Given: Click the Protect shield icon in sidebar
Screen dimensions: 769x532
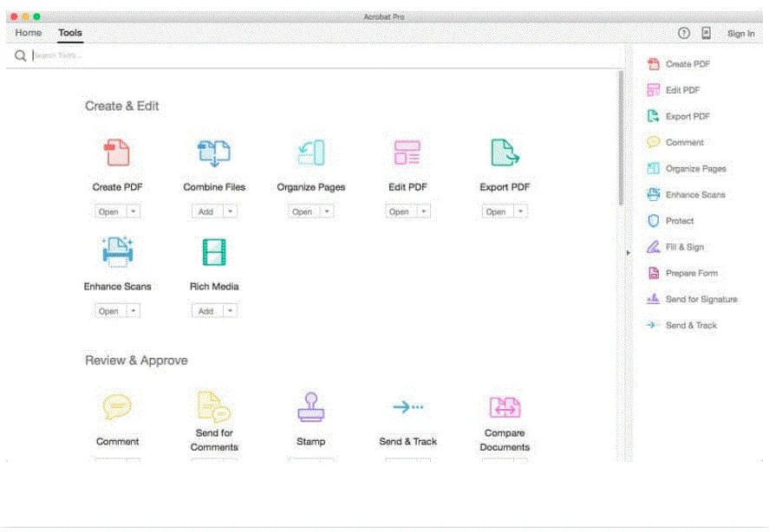Looking at the screenshot, I should coord(653,221).
